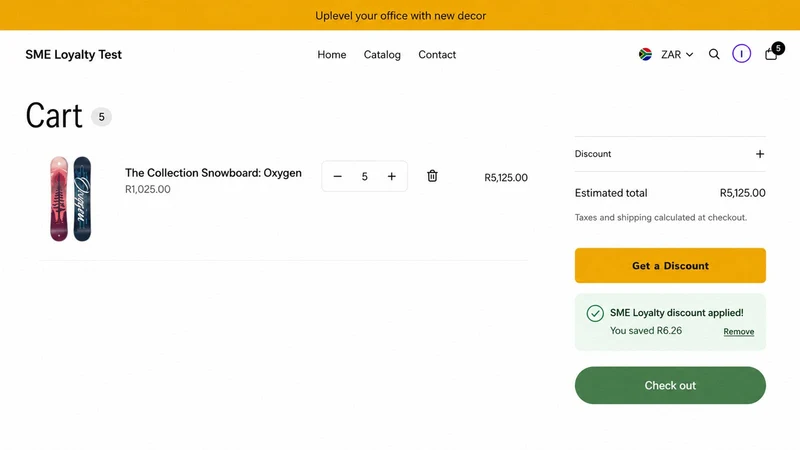
Task: Click the Oxygen snowboard product thumbnail
Action: click(x=70, y=198)
